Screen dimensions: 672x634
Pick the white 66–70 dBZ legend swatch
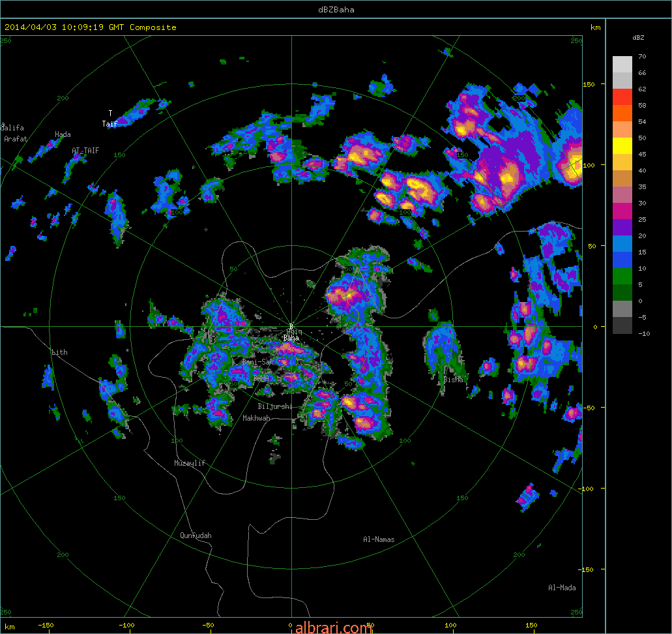tap(622, 65)
